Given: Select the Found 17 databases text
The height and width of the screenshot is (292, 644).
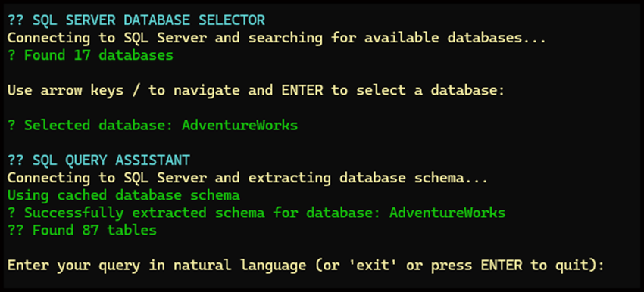Looking at the screenshot, I should [98, 55].
